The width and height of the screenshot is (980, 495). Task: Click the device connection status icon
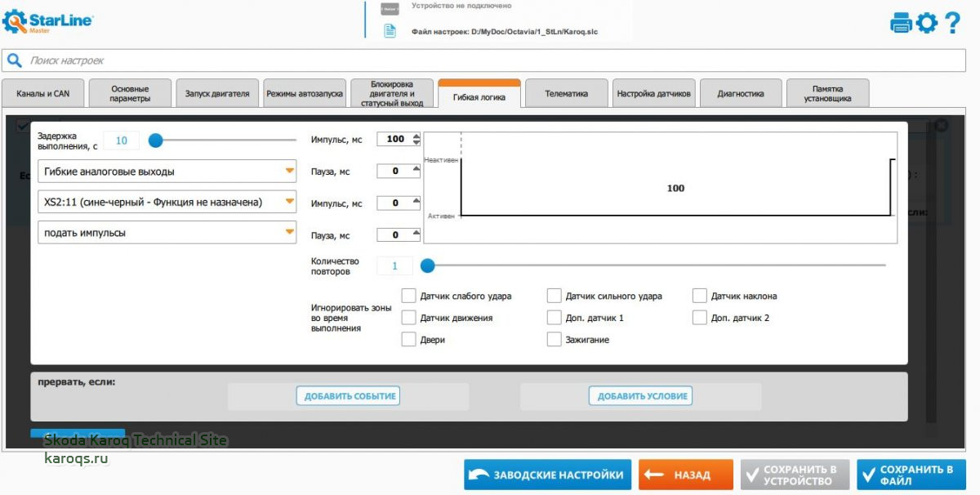click(390, 8)
